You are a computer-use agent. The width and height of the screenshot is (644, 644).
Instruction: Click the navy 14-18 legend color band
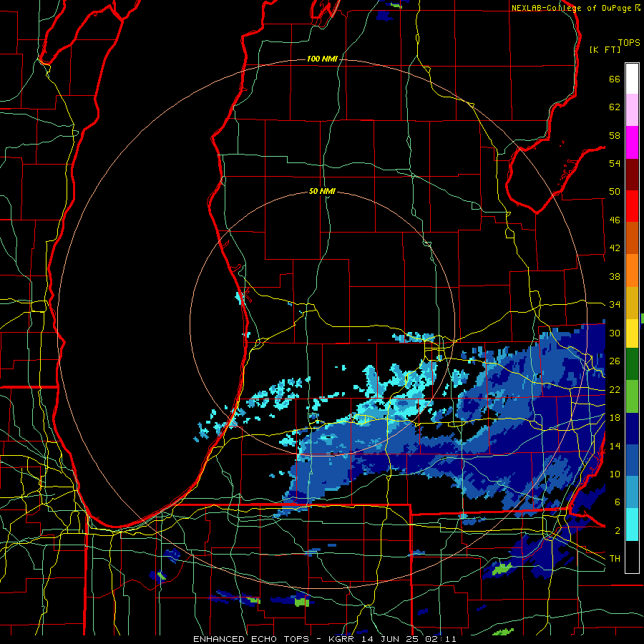click(x=632, y=429)
